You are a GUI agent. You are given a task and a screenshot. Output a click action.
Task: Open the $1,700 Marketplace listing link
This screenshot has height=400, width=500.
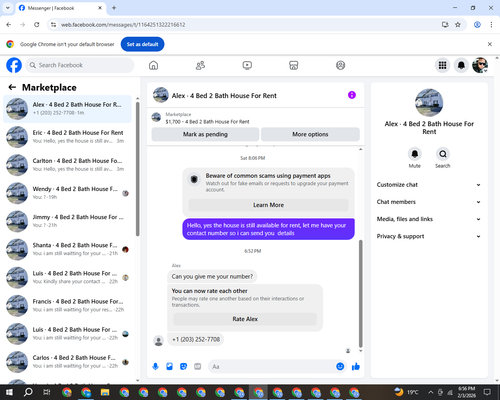tap(207, 122)
